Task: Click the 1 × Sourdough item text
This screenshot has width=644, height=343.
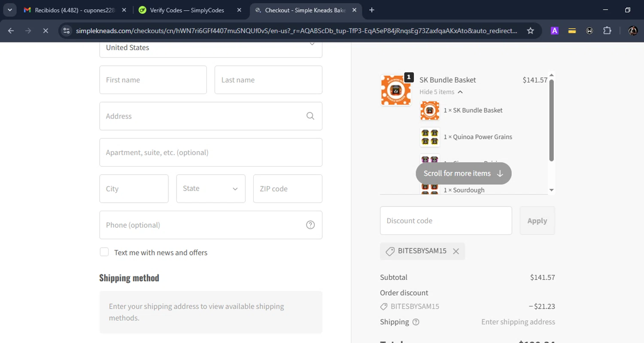Action: coord(464,190)
